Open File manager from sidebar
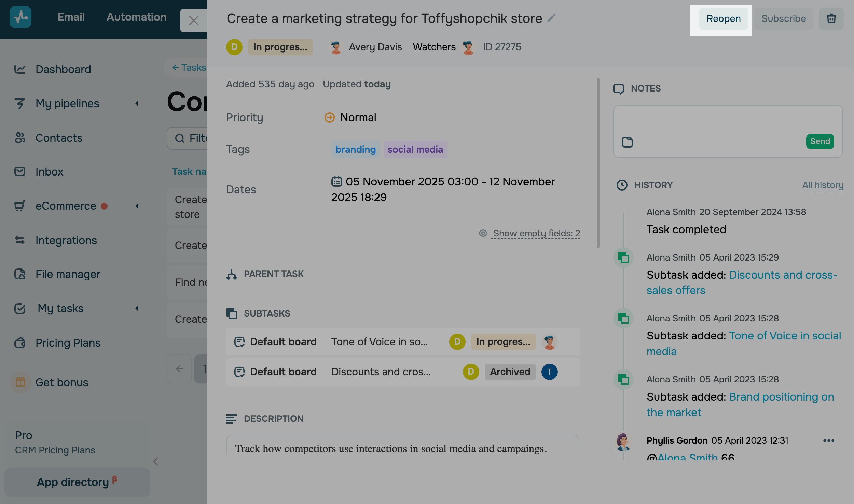854x504 pixels. (68, 274)
